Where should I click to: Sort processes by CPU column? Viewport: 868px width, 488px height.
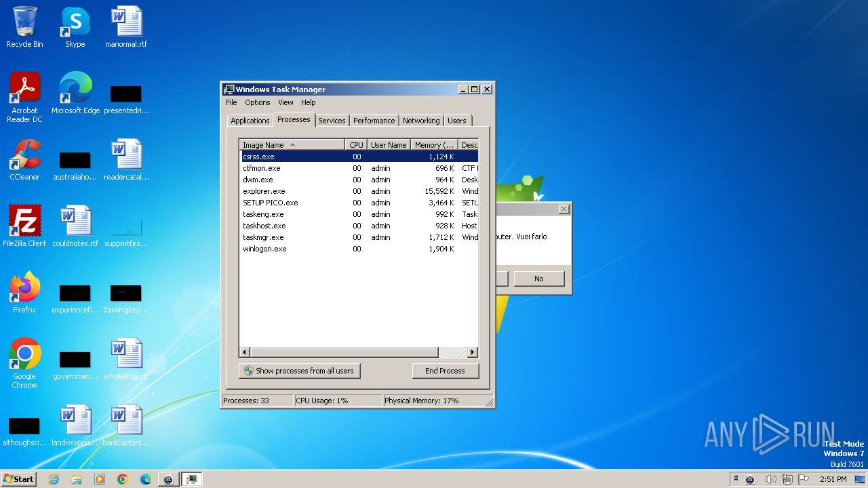[x=356, y=145]
